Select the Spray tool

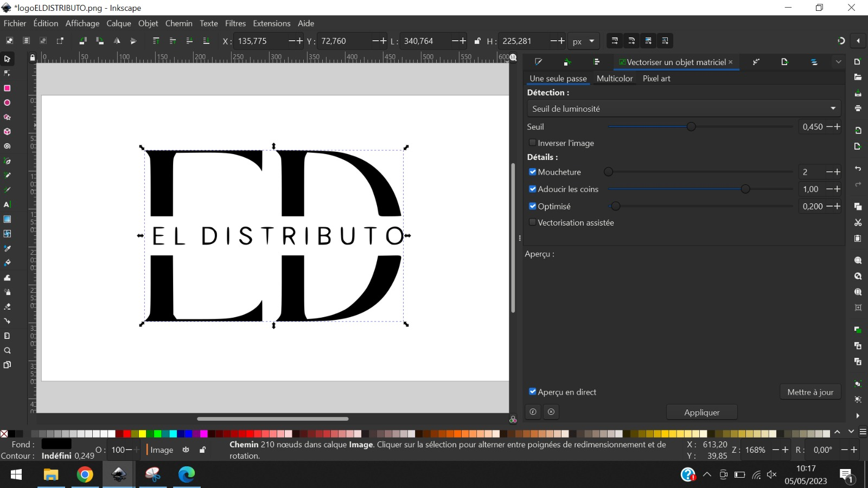[x=7, y=292]
